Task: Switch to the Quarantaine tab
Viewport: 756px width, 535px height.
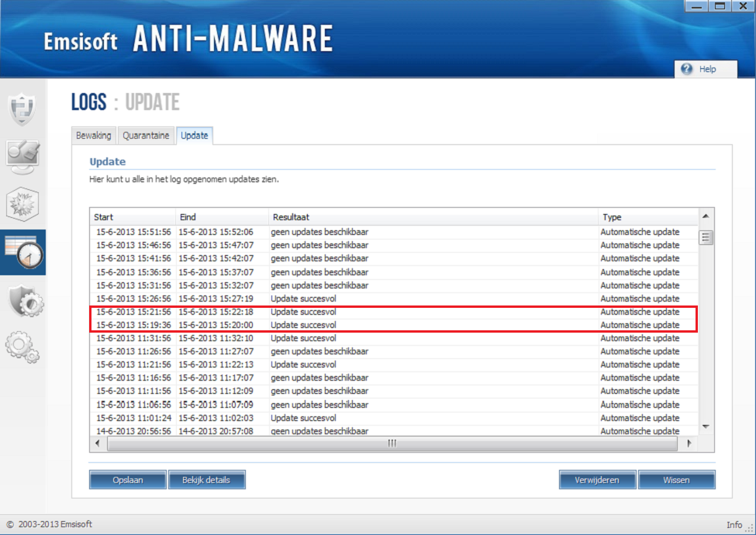Action: coord(146,136)
